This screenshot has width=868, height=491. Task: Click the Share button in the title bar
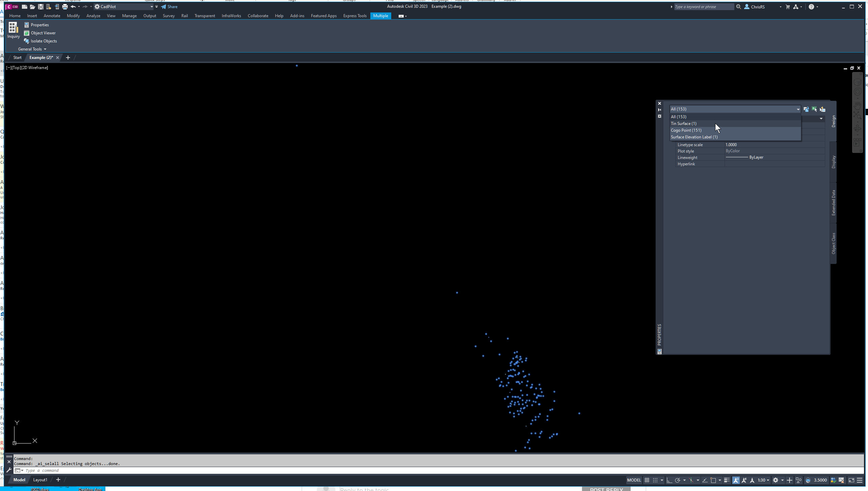170,6
